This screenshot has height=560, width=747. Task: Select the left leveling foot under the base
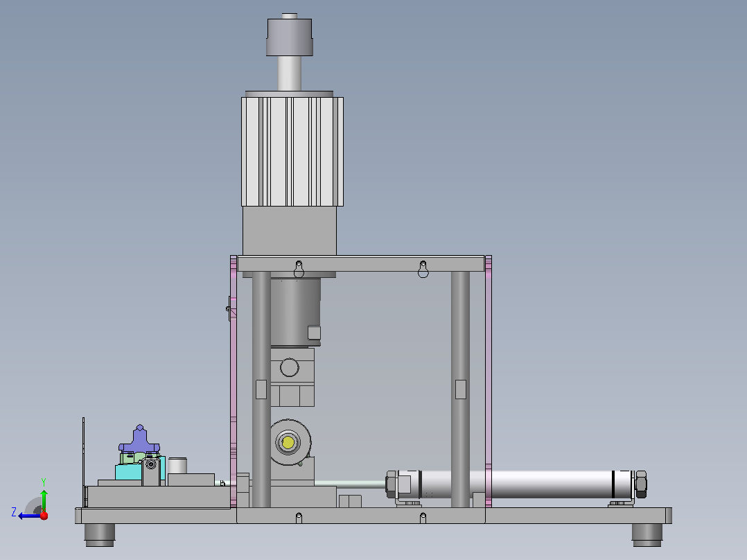[100, 535]
